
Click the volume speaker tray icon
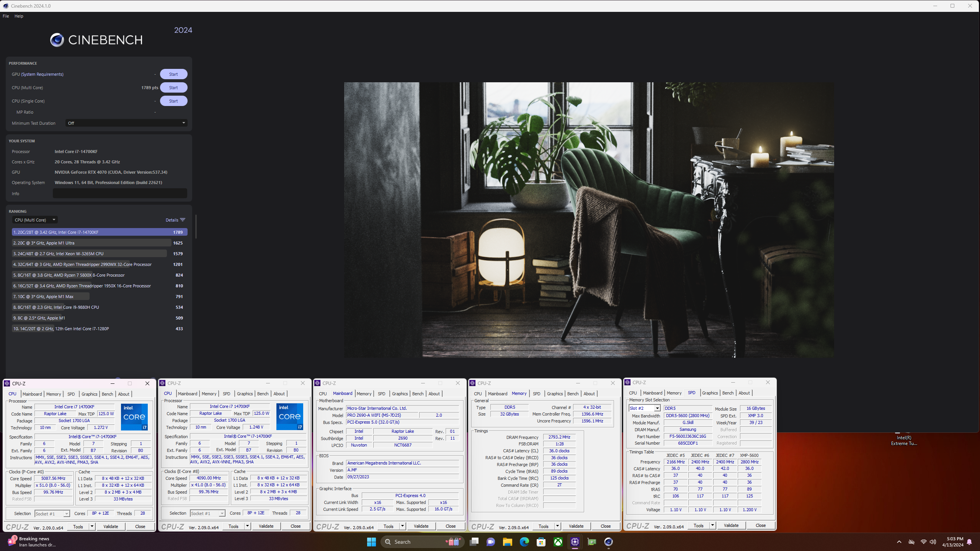coord(933,542)
